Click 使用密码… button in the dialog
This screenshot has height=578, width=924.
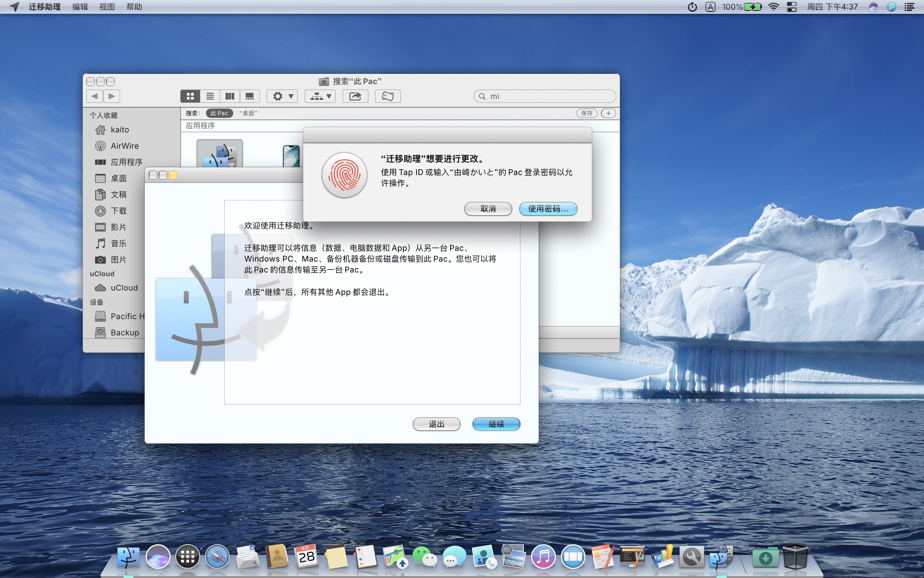(548, 209)
